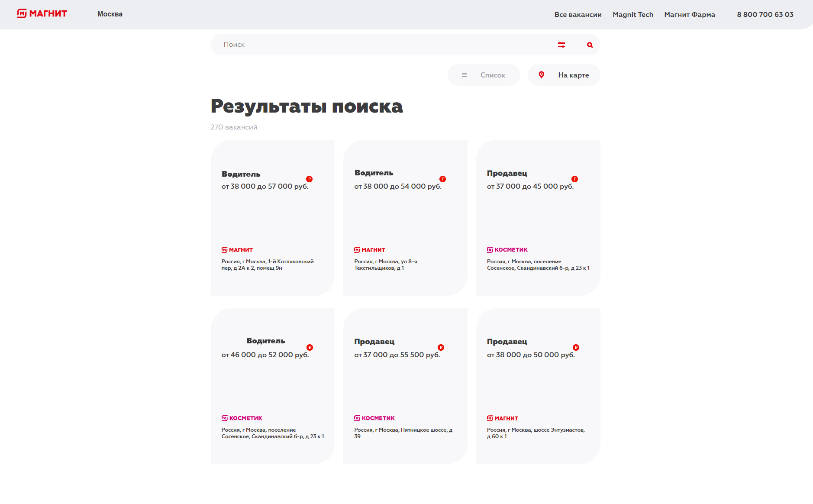The width and height of the screenshot is (813, 504).
Task: Click Результаты поиска heading
Action: [x=306, y=106]
